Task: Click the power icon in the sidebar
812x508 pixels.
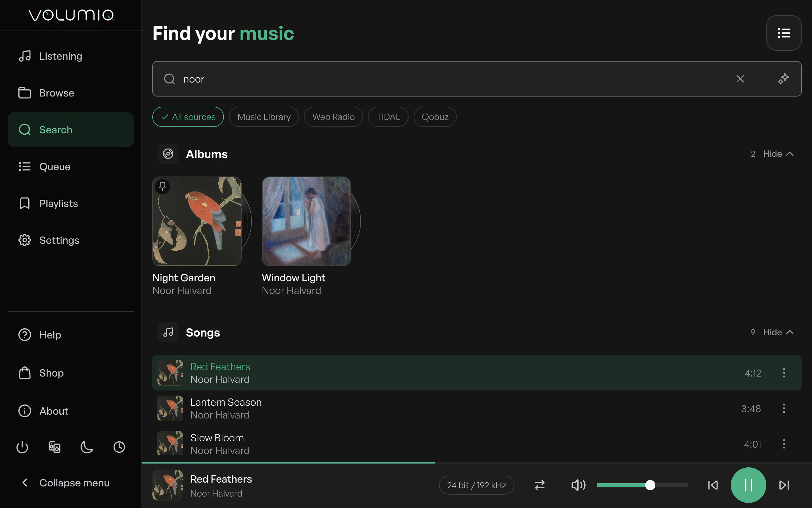Action: [22, 447]
